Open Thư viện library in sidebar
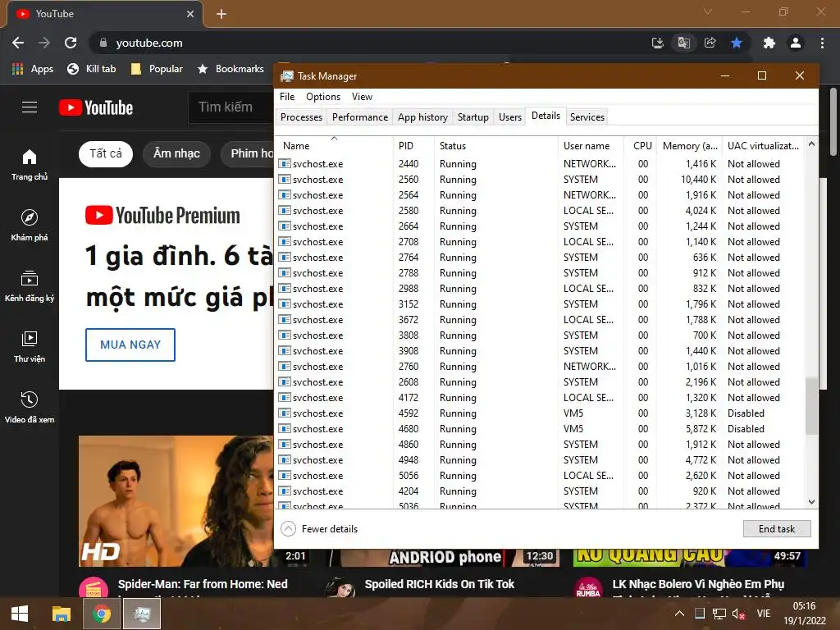Image resolution: width=840 pixels, height=630 pixels. coord(30,347)
